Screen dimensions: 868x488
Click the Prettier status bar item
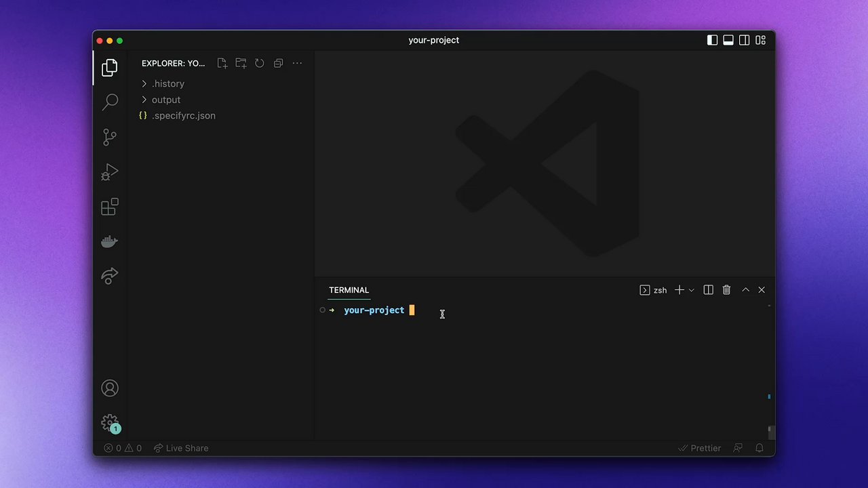699,448
